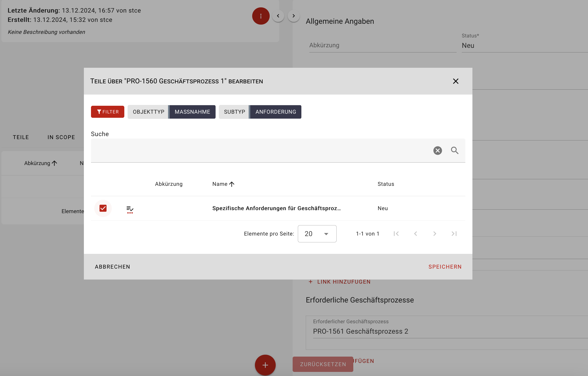This screenshot has width=588, height=376.
Task: Click the Speichern button
Action: point(445,267)
